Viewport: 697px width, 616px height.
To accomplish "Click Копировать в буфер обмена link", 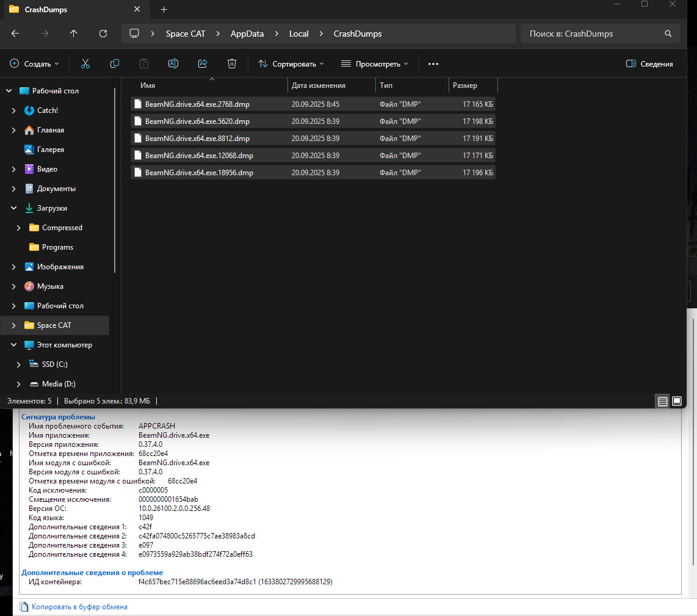I will click(79, 607).
